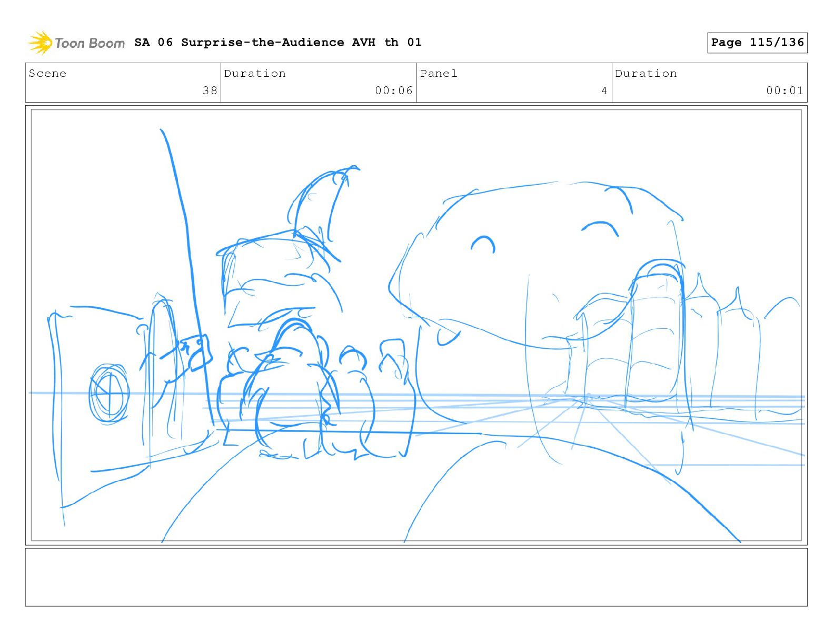Select scene number '38'
Viewport: 834px width, 644px height.
click(210, 90)
